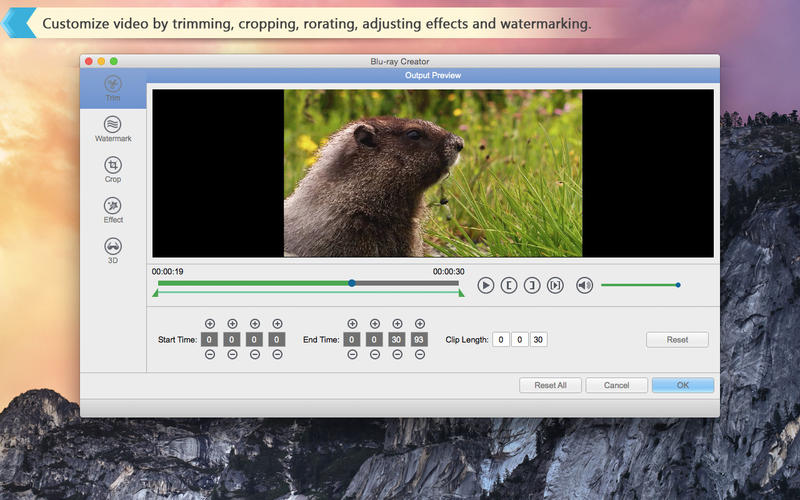Open the 3D settings tool
This screenshot has height=500, width=800.
coord(113,249)
